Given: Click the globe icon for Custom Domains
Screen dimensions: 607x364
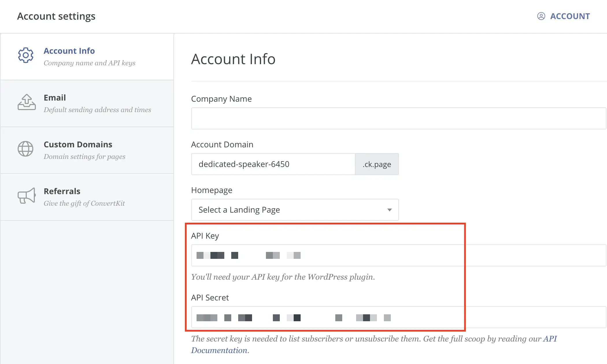Looking at the screenshot, I should tap(26, 149).
